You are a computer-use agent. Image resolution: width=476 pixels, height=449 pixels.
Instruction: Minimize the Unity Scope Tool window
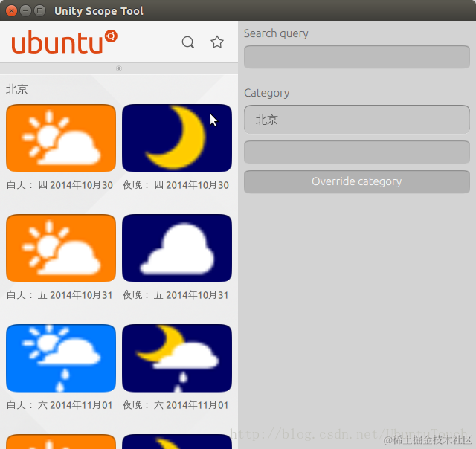[x=25, y=11]
